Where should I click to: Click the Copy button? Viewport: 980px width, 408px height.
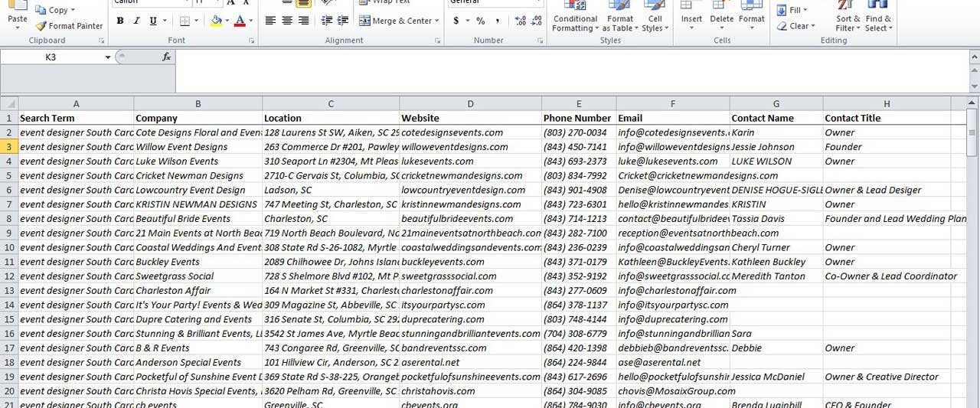57,10
